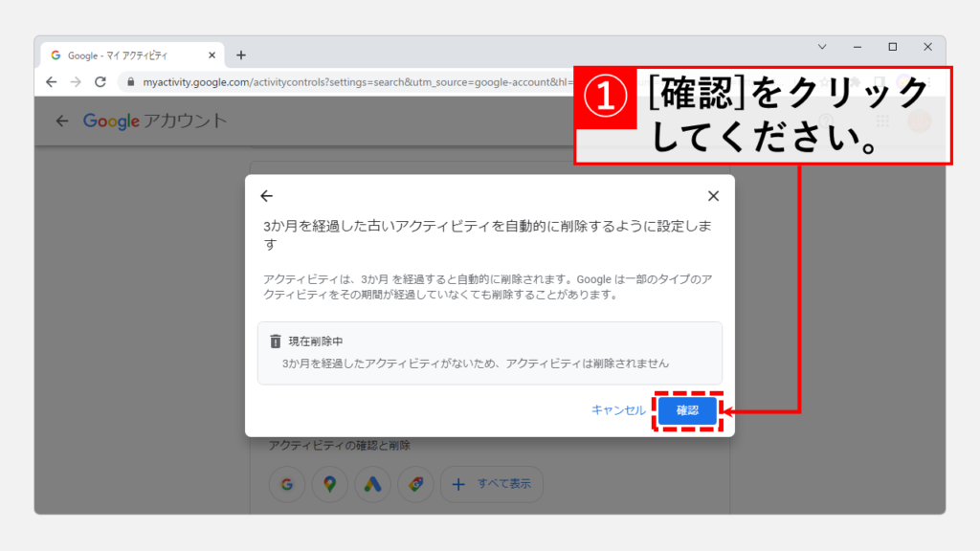Maximize the Chrome window
Image resolution: width=980 pixels, height=551 pixels.
click(893, 47)
